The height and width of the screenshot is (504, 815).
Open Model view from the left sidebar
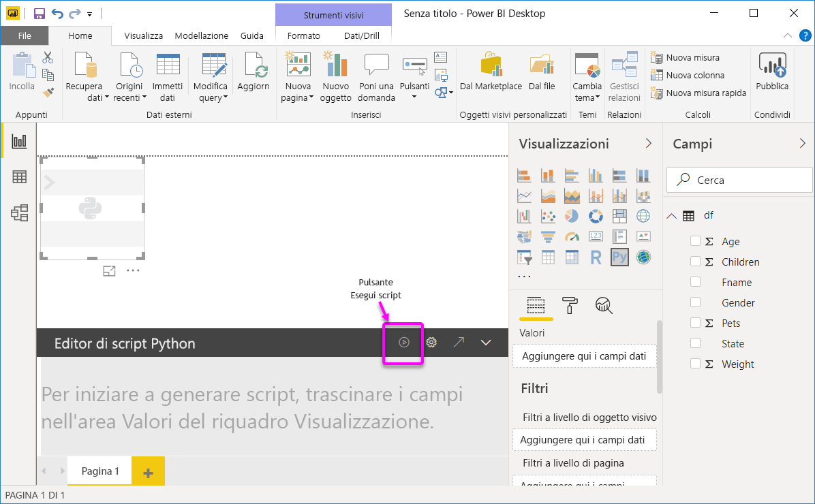[x=19, y=212]
